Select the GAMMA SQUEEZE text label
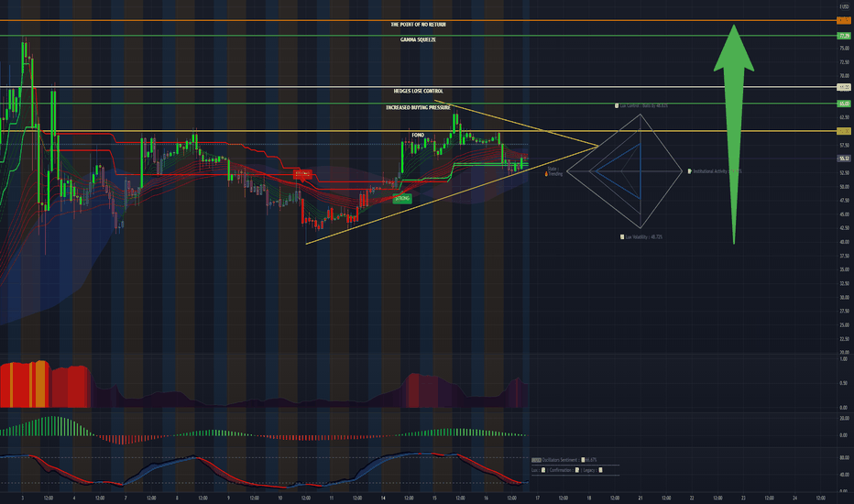This screenshot has width=854, height=504. (418, 39)
